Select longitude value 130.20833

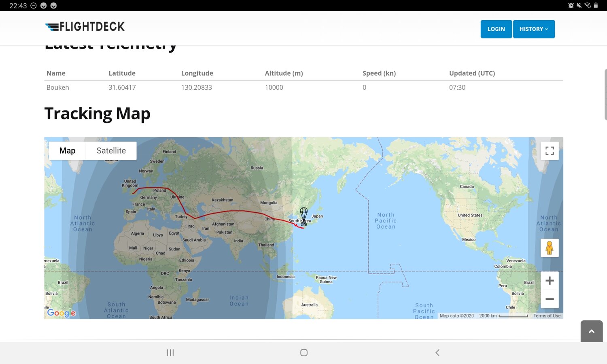pyautogui.click(x=197, y=87)
